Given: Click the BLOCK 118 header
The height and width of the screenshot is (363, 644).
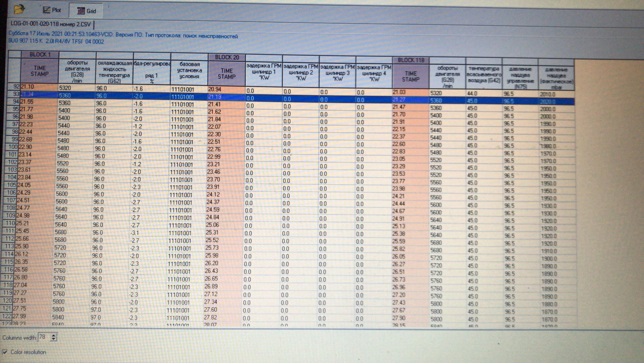Looking at the screenshot, I should 411,60.
